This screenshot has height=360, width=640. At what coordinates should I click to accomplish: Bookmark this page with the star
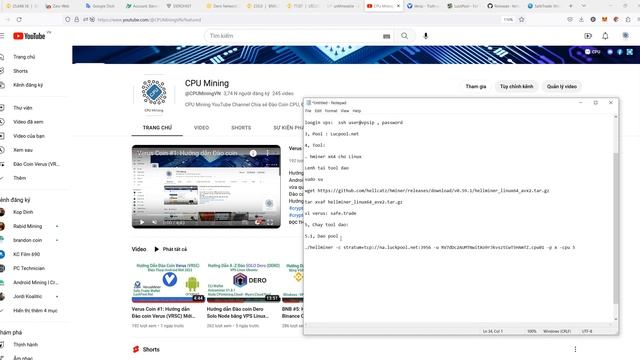pyautogui.click(x=522, y=20)
